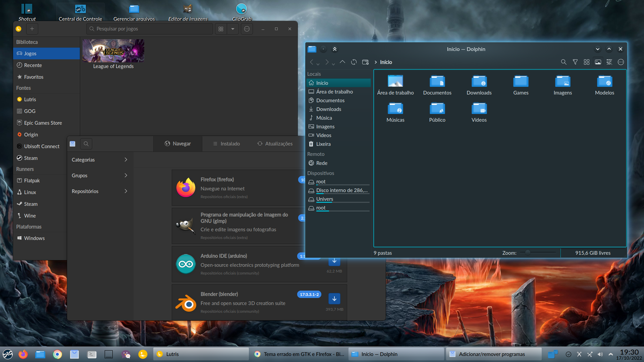644x362 pixels.
Task: Open GOG source in Lutris
Action: click(30, 111)
